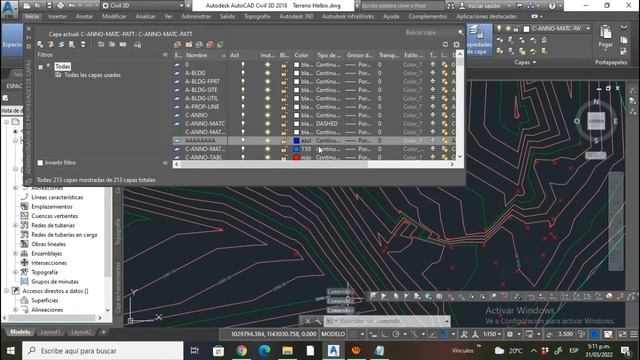This screenshot has height=360, width=640.
Task: Open the Modificar ribbon tab
Action: coord(114,17)
